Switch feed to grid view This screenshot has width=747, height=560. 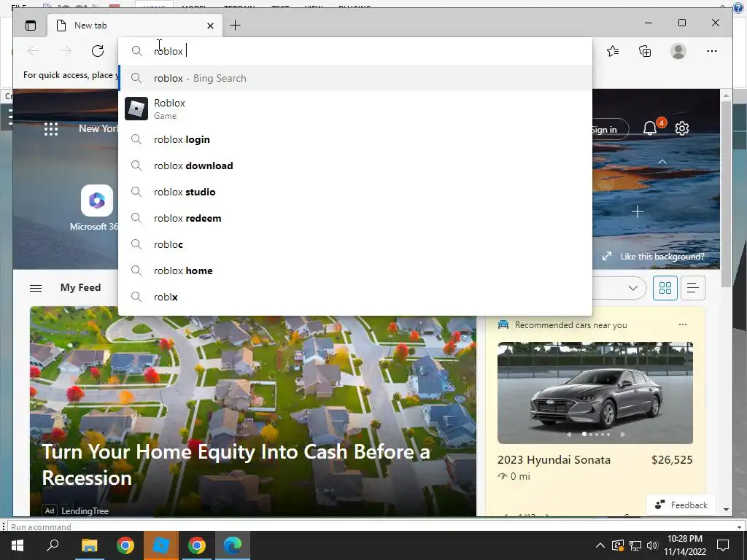[x=665, y=288]
